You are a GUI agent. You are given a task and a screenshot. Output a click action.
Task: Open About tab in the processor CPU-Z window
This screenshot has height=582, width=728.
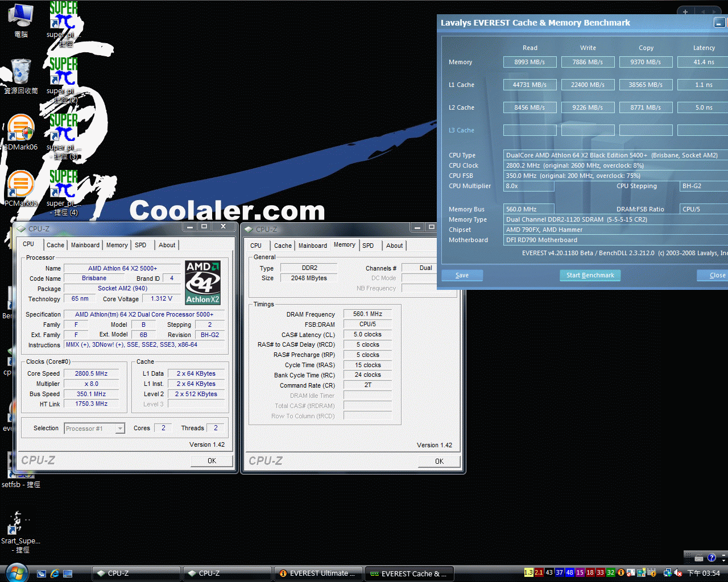tap(167, 245)
